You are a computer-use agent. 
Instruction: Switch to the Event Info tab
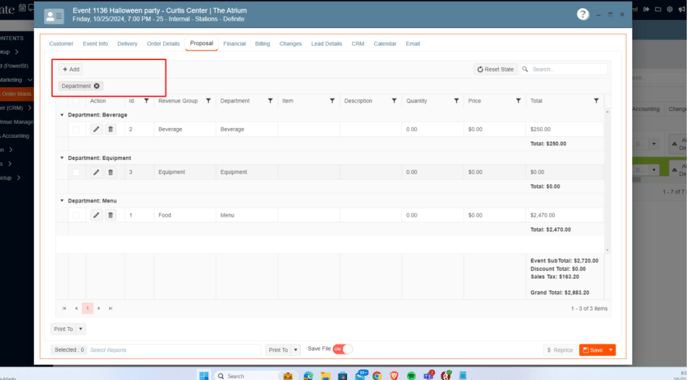point(95,44)
